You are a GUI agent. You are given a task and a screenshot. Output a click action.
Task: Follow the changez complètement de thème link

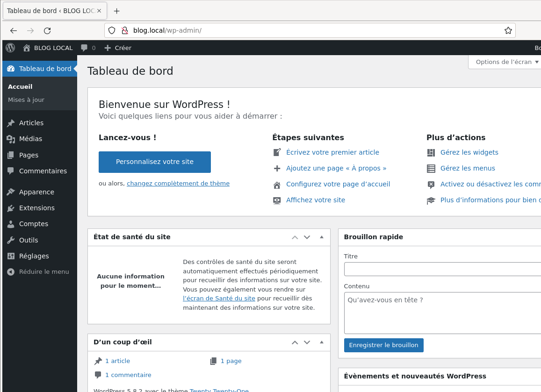point(178,184)
